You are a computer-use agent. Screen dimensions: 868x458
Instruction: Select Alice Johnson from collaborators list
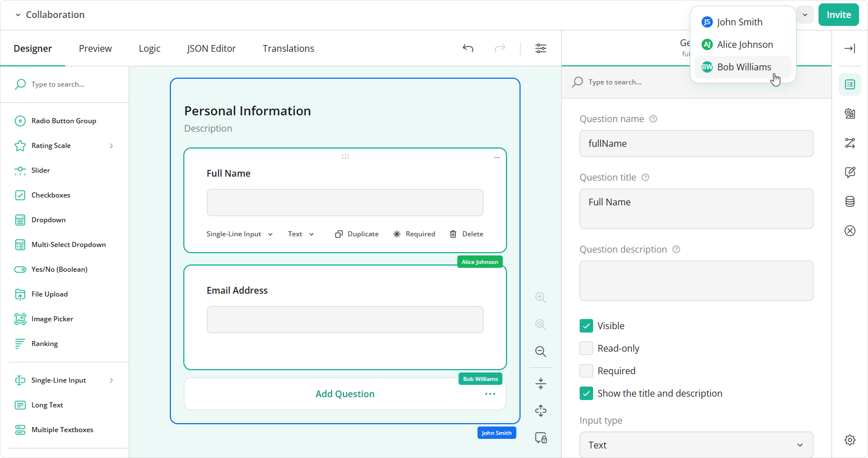(743, 44)
